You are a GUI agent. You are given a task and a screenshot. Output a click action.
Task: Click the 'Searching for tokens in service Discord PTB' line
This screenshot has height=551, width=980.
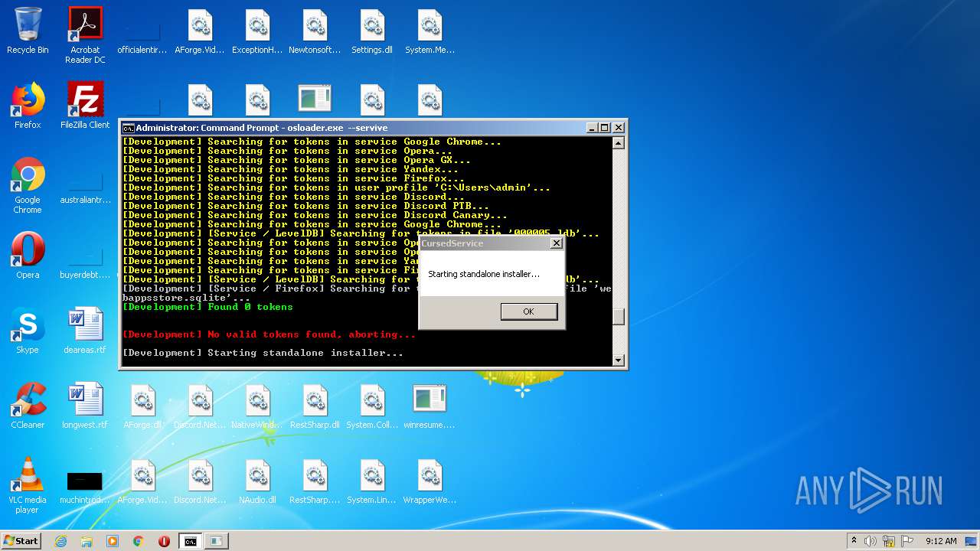(305, 206)
